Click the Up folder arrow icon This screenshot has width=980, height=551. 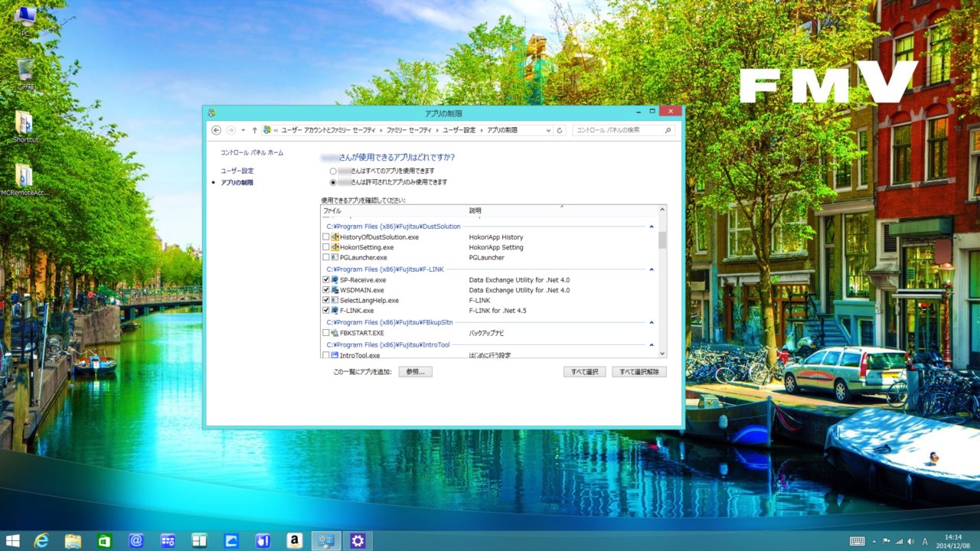[255, 130]
